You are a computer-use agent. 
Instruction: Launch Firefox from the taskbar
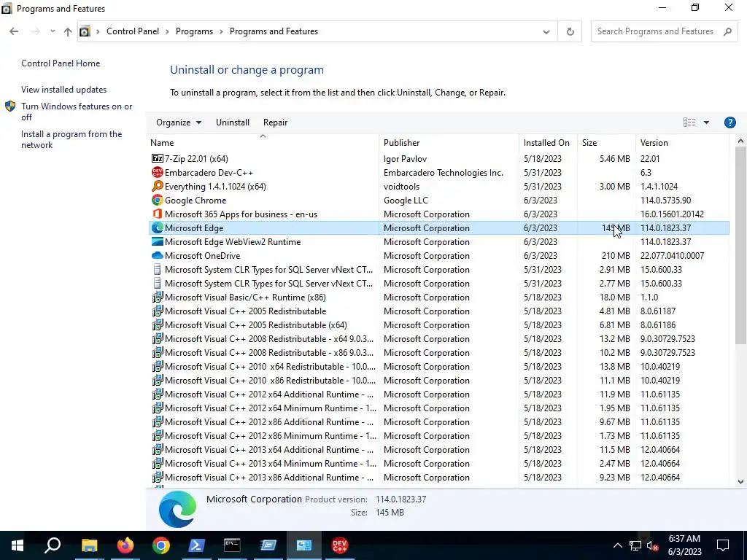click(x=125, y=545)
